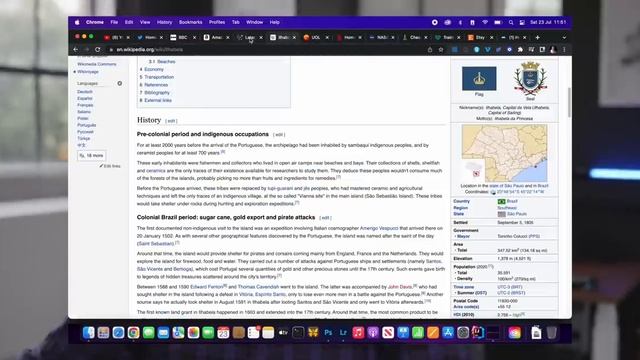The image size is (640, 360).
Task: Reload the Wikipedia page
Action: 98,49
